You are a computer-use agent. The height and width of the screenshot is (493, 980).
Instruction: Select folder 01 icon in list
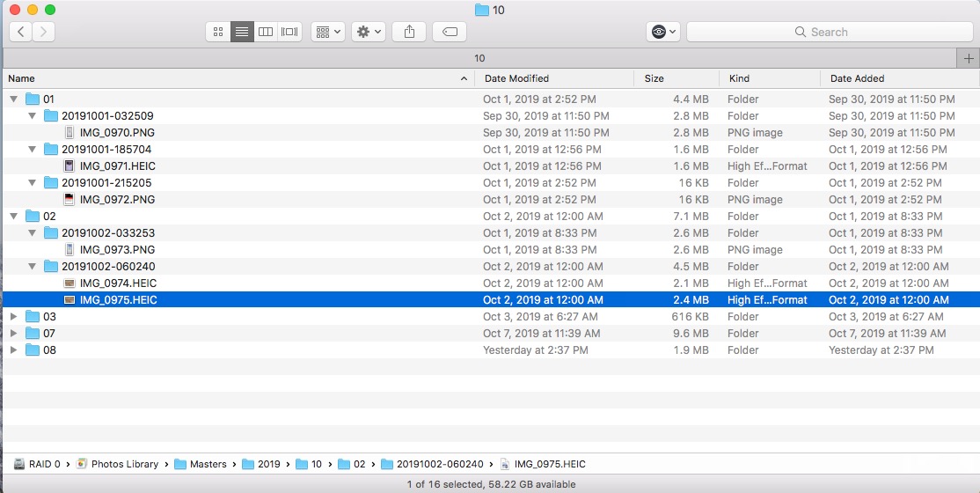(x=33, y=99)
